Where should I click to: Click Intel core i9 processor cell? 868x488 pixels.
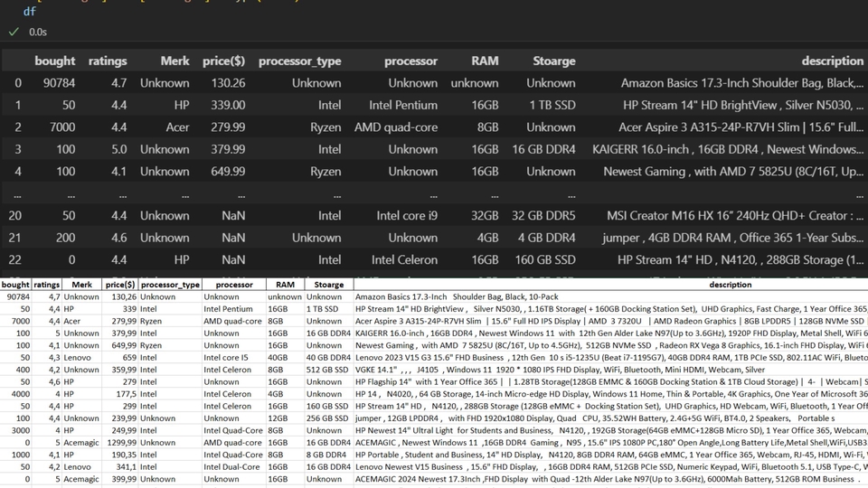click(x=407, y=216)
